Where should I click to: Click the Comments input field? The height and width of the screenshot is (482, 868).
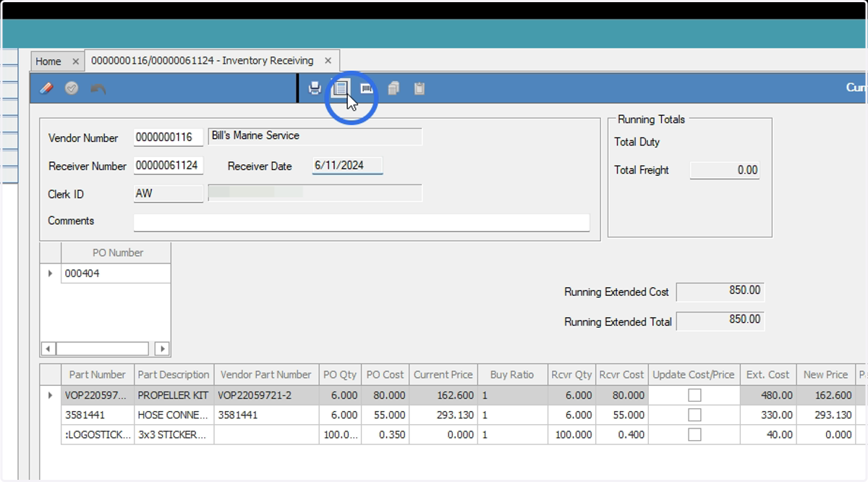coord(362,222)
